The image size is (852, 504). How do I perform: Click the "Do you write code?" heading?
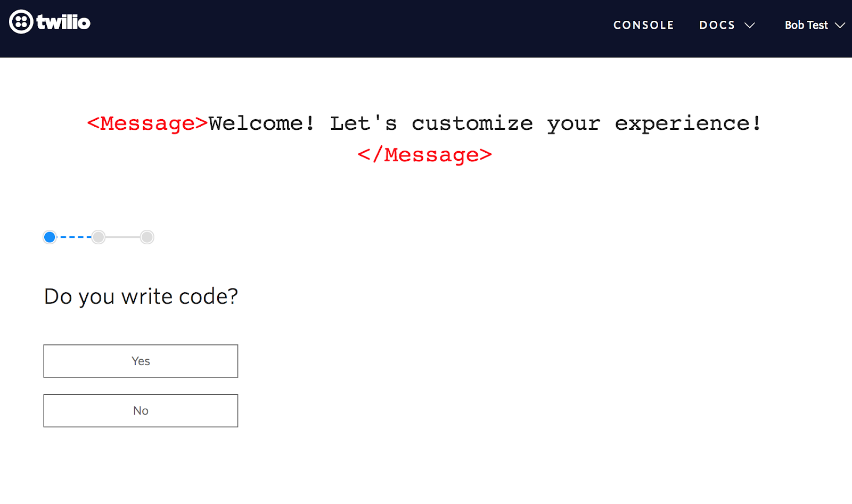click(141, 296)
